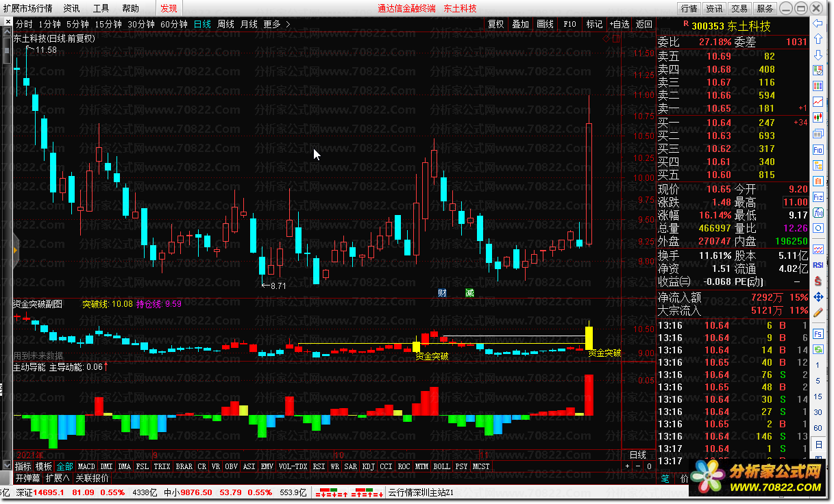Click the red R badge beside 300353
The height and width of the screenshot is (504, 834).
tap(685, 25)
